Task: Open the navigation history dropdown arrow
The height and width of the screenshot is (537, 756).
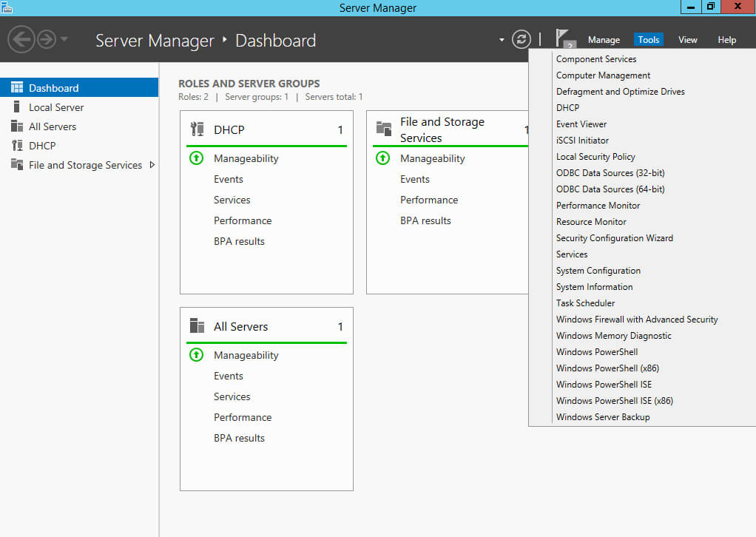Action: point(64,39)
